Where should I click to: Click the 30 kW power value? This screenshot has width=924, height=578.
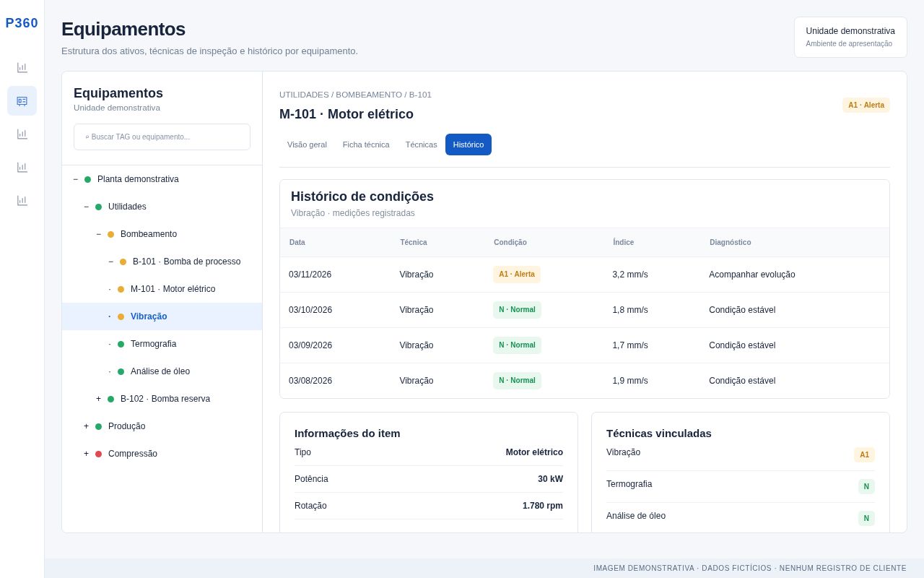[x=550, y=479]
